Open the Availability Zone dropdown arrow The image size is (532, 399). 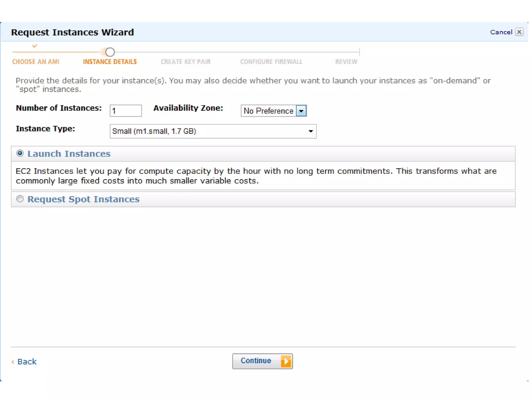(301, 111)
